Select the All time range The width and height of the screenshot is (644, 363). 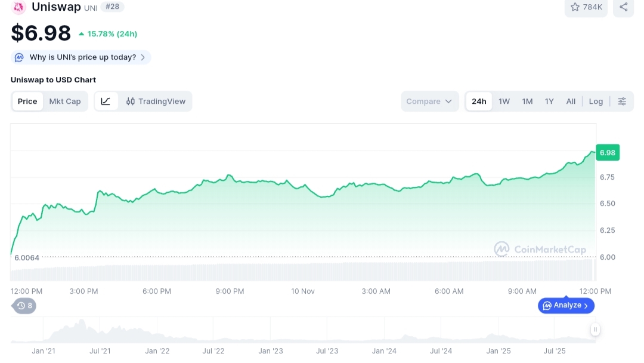(571, 101)
